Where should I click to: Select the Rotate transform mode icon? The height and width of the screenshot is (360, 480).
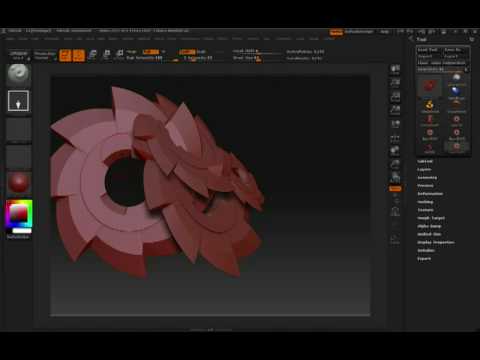(119, 55)
